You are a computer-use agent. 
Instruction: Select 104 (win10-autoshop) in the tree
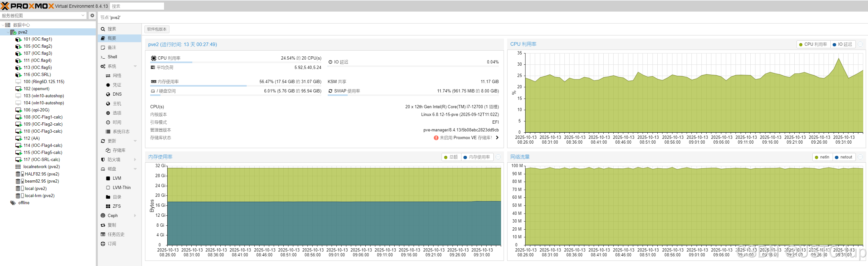pos(44,103)
